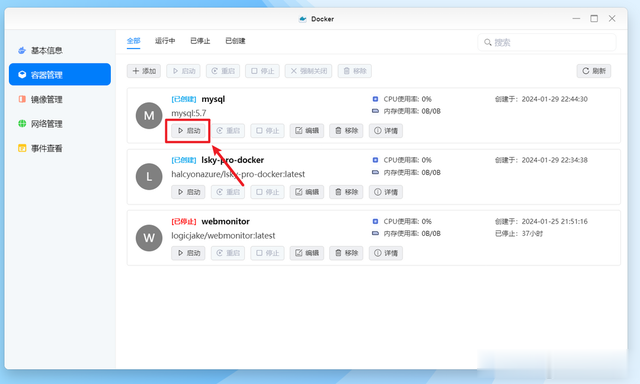
Task: Close the Docker window
Action: 612,18
